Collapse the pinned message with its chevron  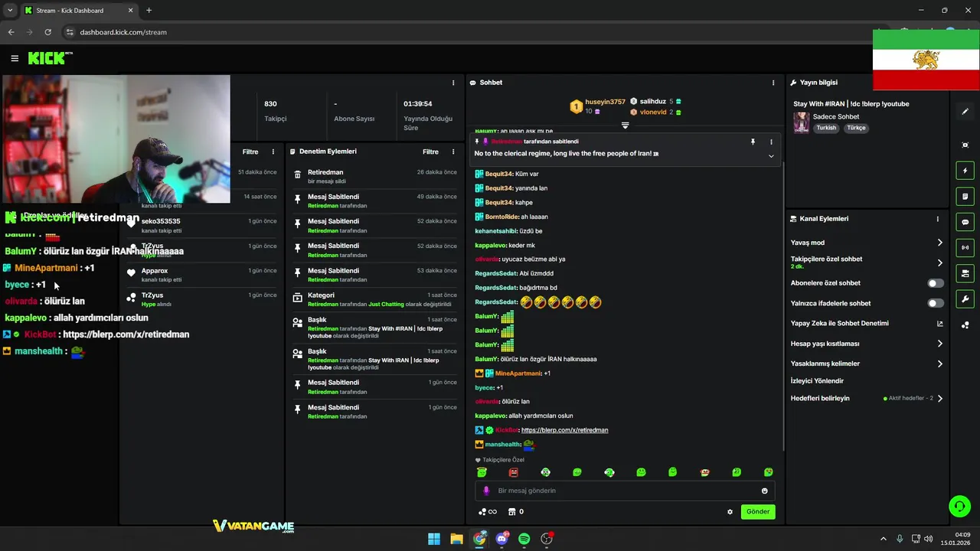tap(771, 156)
